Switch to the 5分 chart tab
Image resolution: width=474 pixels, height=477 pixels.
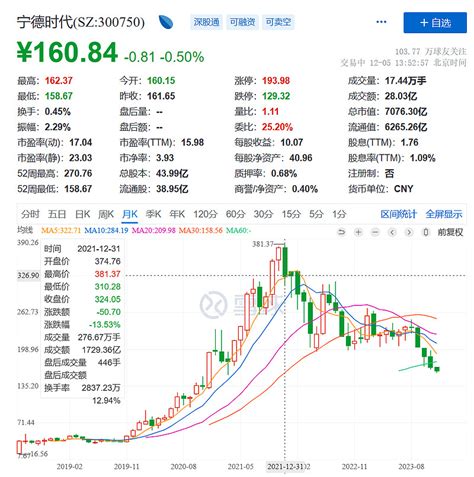point(316,214)
